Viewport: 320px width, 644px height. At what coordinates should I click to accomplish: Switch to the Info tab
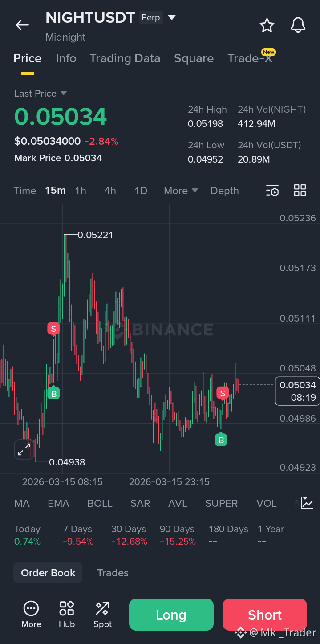point(66,58)
